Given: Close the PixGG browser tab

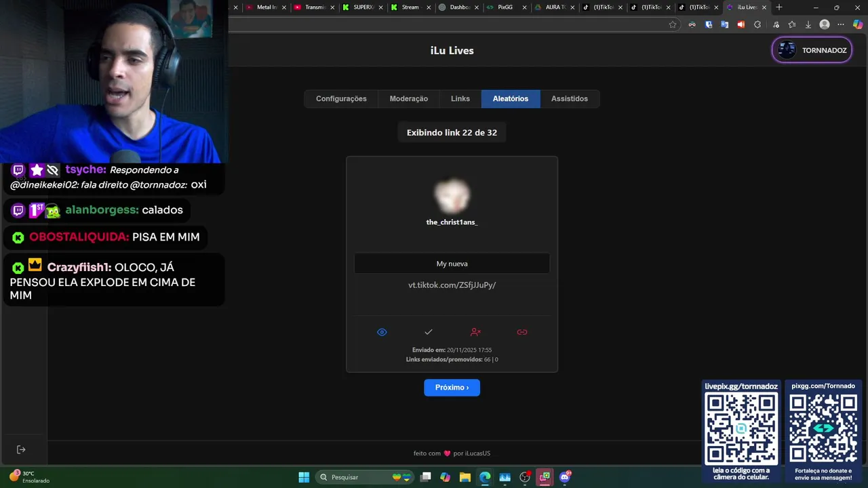Looking at the screenshot, I should click(524, 7).
